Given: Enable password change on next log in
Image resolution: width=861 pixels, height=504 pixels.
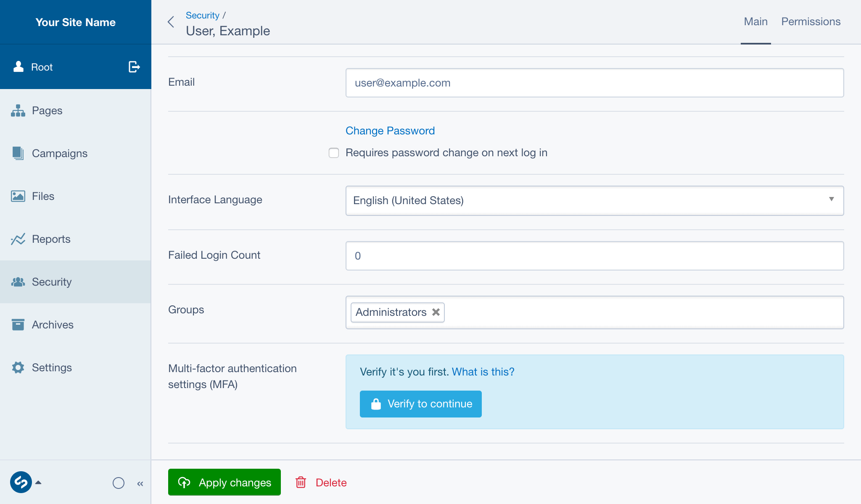Looking at the screenshot, I should (333, 153).
